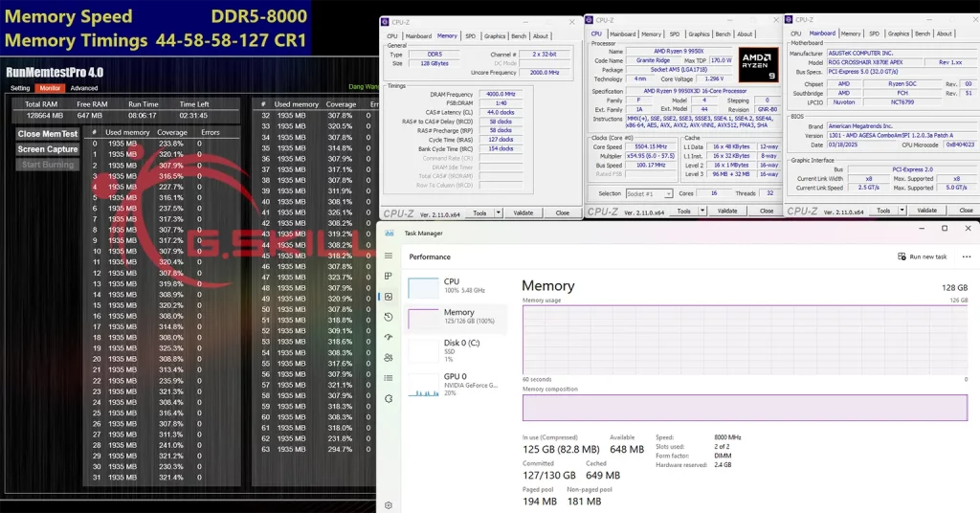Expand Tools dropdown arrow in CPU-Z Mainboard window

(x=902, y=211)
